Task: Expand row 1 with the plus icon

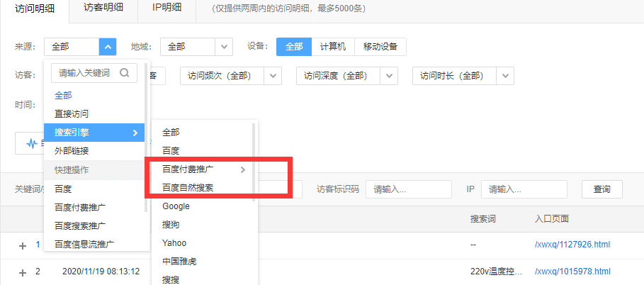Action: [23, 246]
